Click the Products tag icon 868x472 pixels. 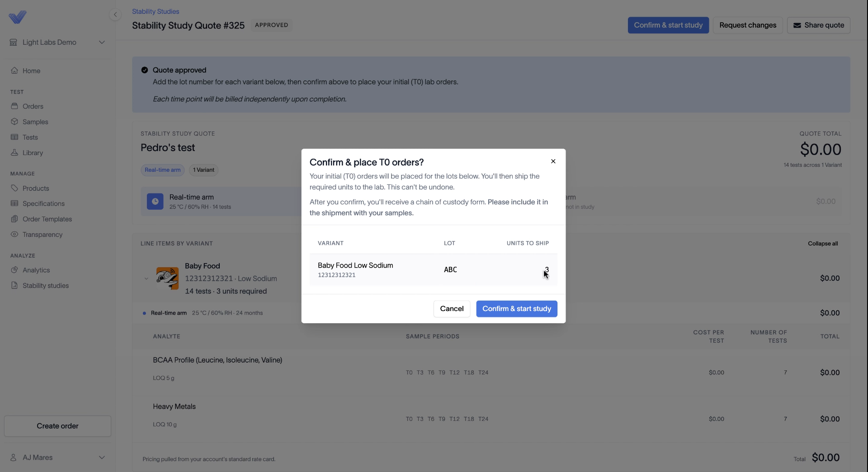click(14, 188)
